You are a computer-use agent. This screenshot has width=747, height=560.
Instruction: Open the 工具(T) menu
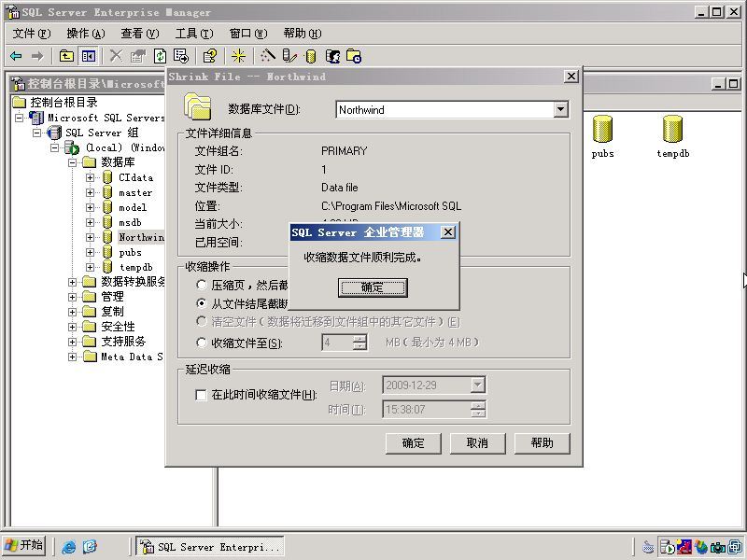tap(194, 34)
